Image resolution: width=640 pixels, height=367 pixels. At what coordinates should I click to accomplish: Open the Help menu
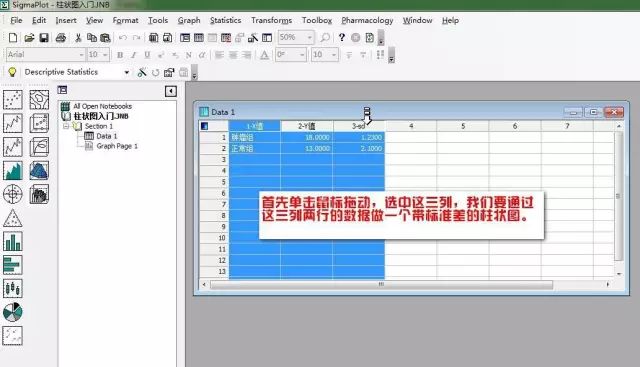[450, 20]
